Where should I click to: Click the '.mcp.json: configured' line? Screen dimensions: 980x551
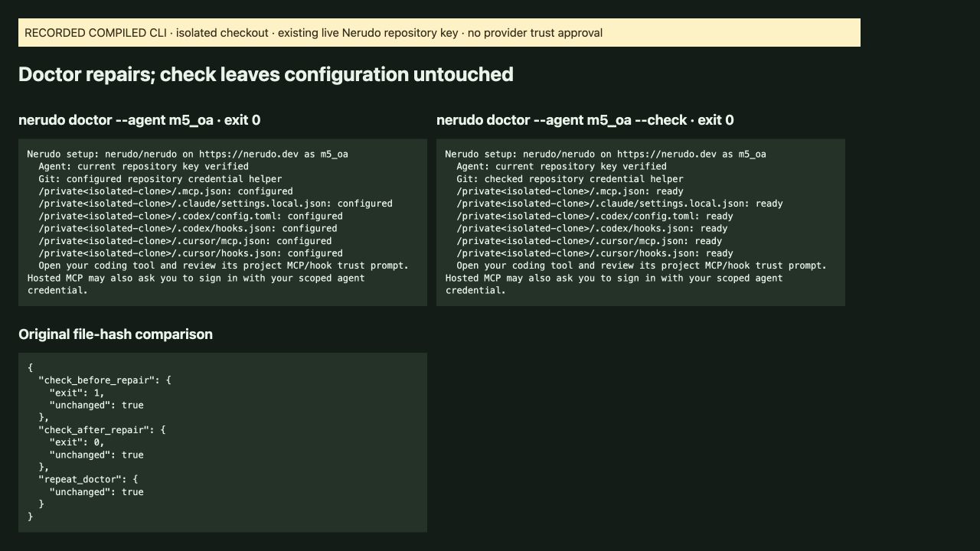coord(165,191)
